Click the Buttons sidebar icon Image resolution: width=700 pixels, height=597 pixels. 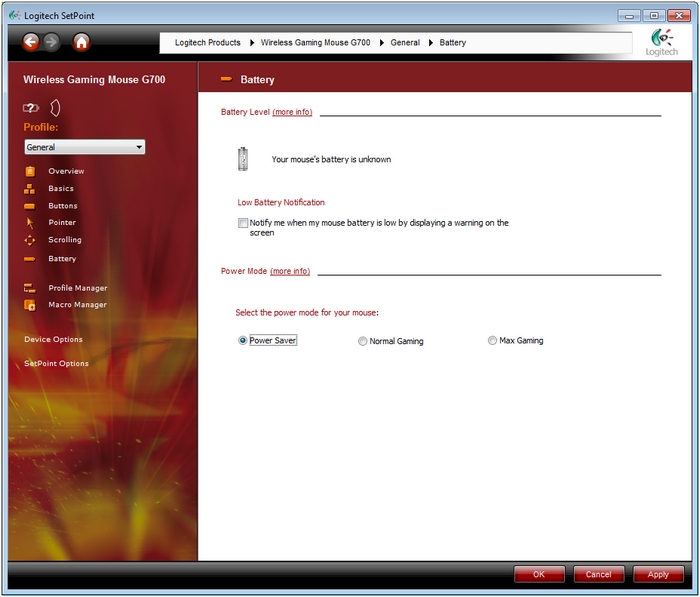tap(29, 206)
